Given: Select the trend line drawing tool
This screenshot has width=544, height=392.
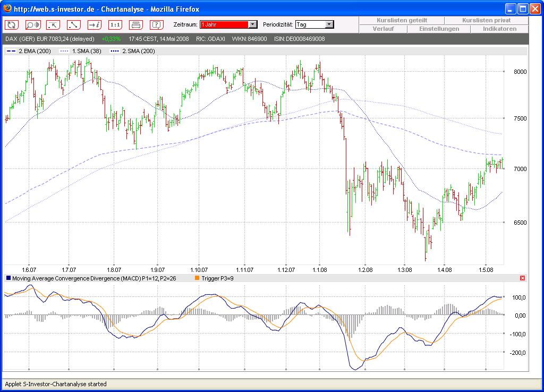Looking at the screenshot, I should coord(73,24).
